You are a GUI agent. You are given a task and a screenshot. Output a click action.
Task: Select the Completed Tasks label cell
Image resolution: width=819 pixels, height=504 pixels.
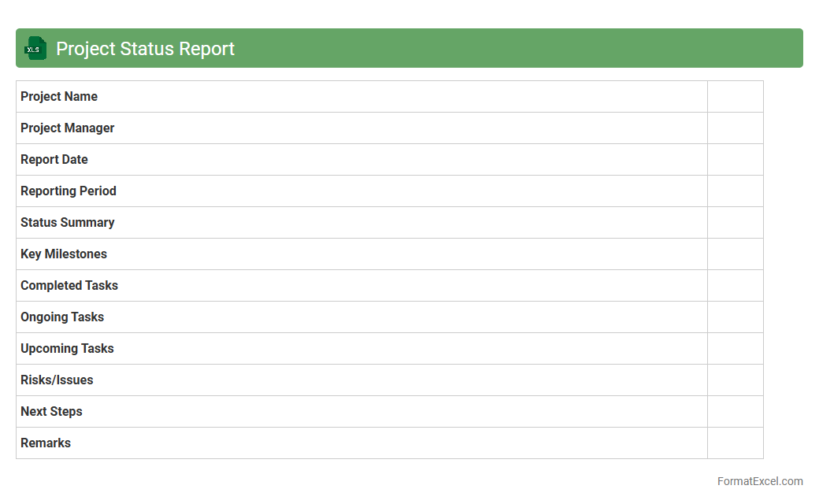(x=69, y=286)
